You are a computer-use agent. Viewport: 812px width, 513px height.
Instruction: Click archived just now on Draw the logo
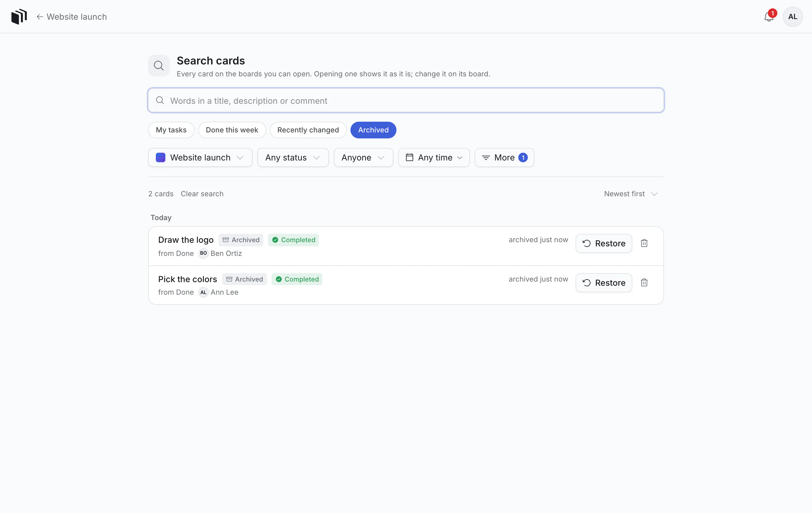538,239
